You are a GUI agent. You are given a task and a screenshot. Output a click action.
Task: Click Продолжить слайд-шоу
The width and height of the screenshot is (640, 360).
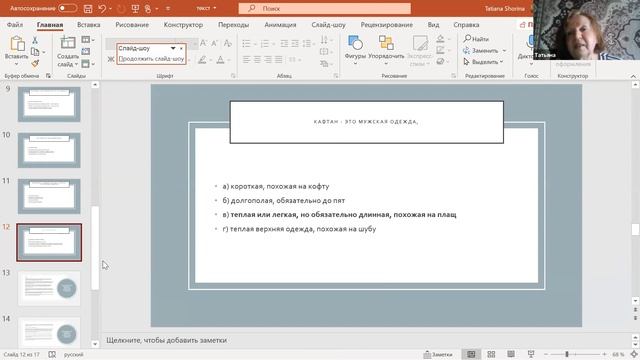(151, 59)
